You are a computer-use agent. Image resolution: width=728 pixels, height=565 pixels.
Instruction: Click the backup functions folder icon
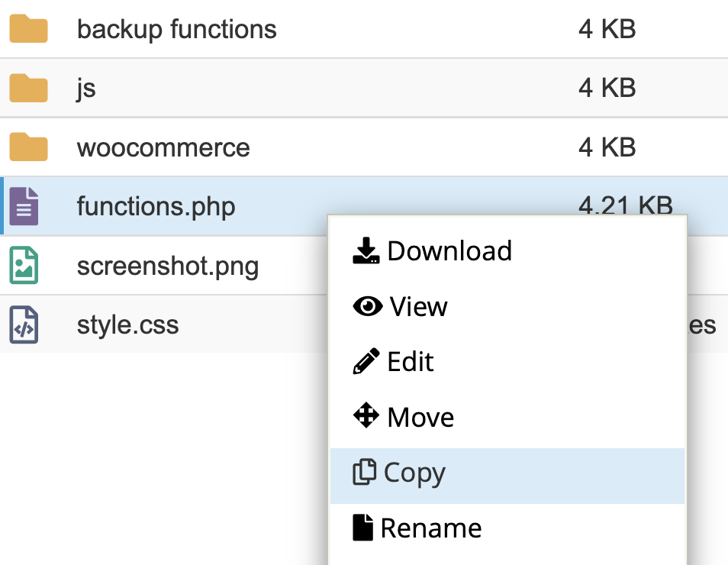28,29
